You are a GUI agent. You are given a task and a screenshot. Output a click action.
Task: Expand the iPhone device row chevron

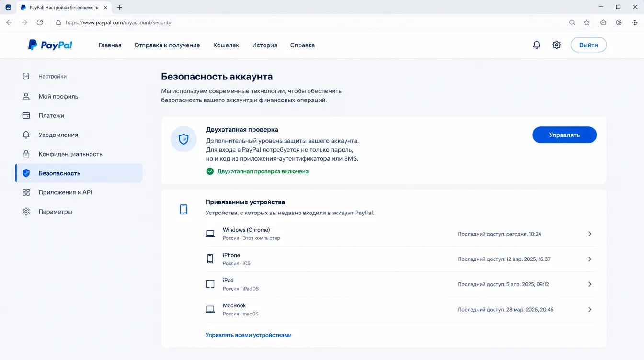[590, 259]
